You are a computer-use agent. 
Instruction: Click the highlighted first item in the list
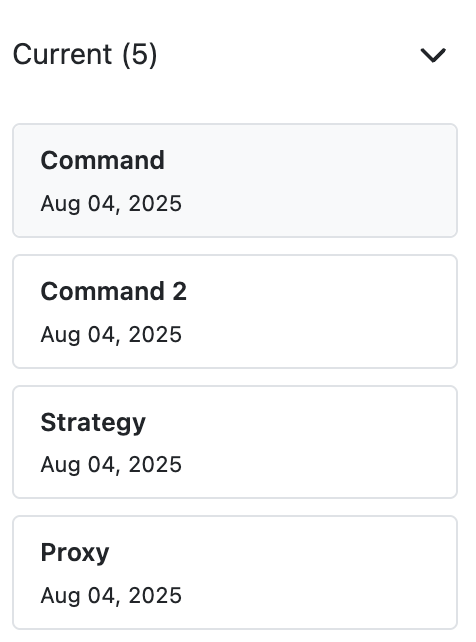tap(235, 181)
